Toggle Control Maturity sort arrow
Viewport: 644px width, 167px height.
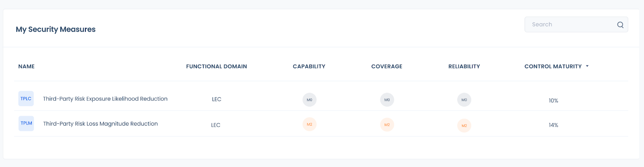[x=587, y=66]
